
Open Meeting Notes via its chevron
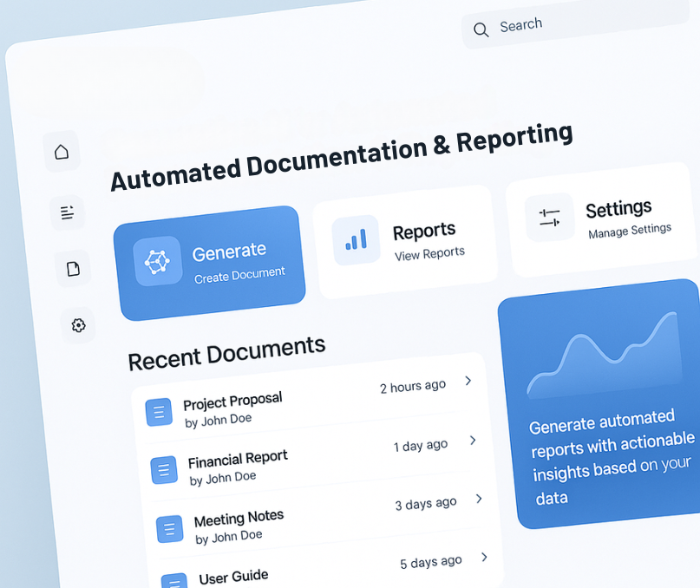pos(479,499)
